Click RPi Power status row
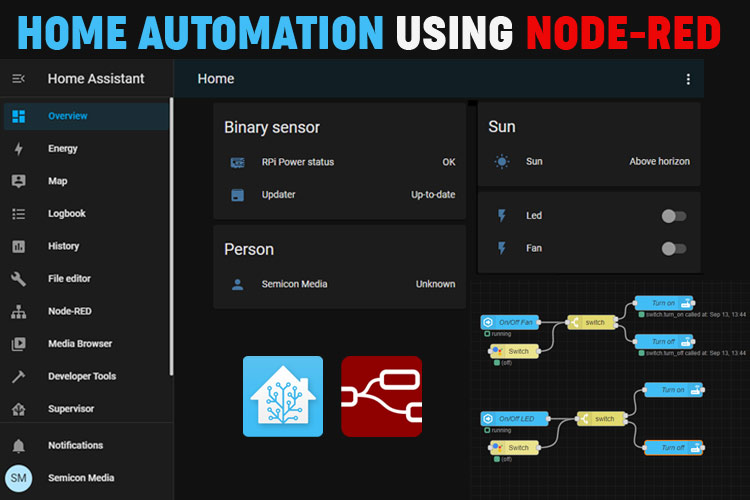 click(x=340, y=162)
